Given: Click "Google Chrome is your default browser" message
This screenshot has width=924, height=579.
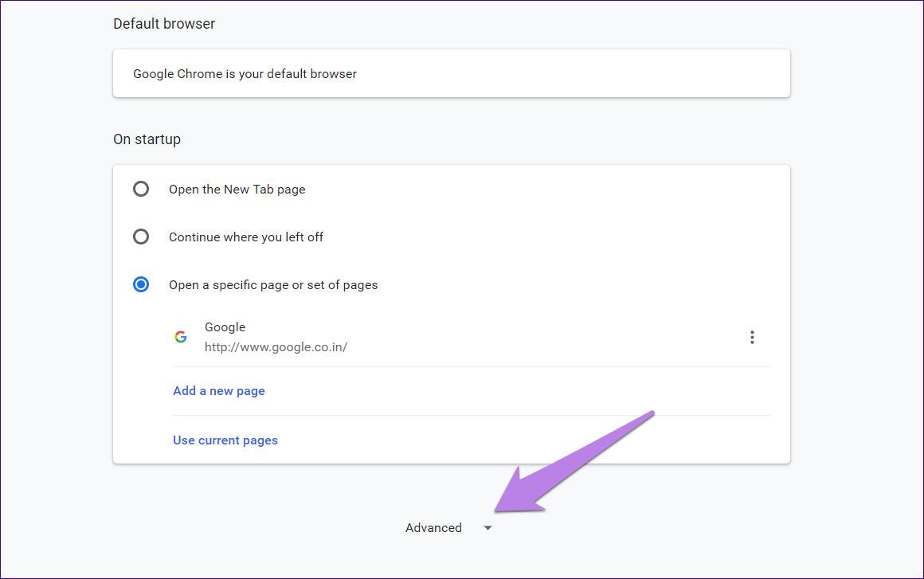Looking at the screenshot, I should [245, 74].
